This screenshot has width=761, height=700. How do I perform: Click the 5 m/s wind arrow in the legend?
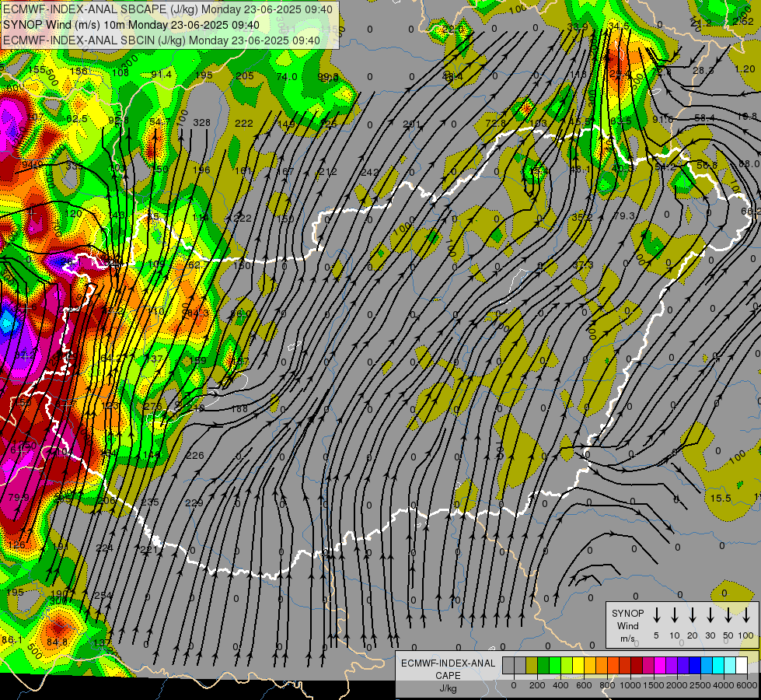656,615
